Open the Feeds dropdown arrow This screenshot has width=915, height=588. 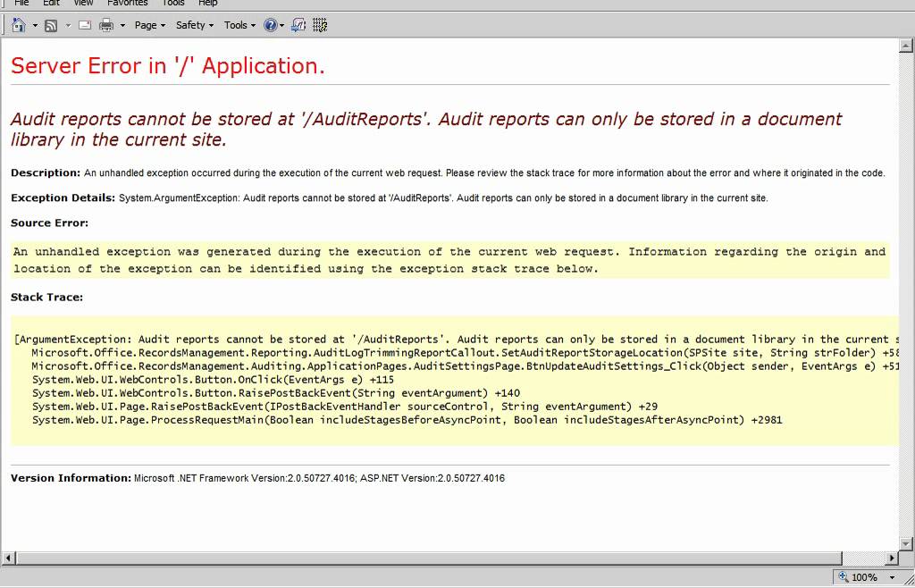click(x=68, y=26)
